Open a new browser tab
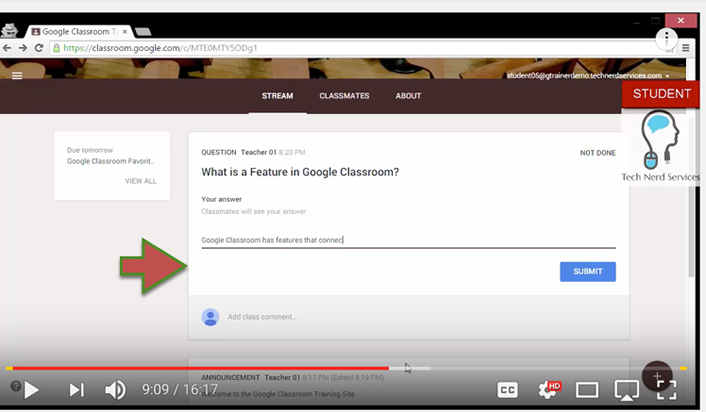The height and width of the screenshot is (412, 706). click(x=143, y=32)
